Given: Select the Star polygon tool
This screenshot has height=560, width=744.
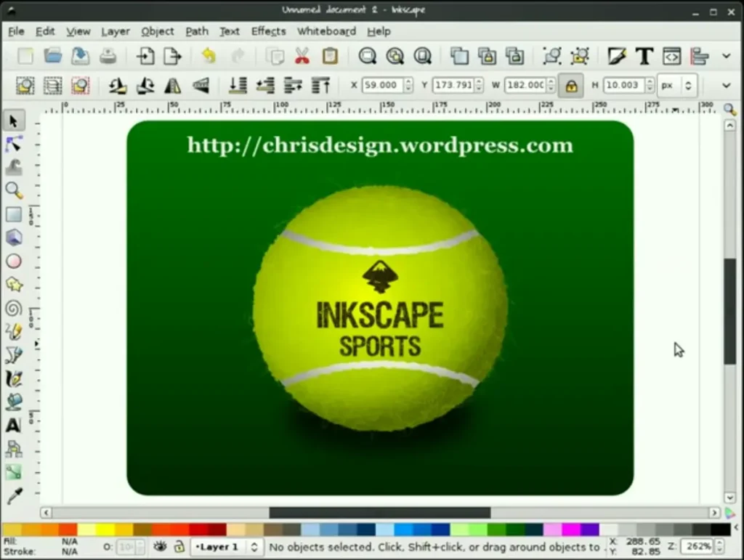Looking at the screenshot, I should (13, 285).
